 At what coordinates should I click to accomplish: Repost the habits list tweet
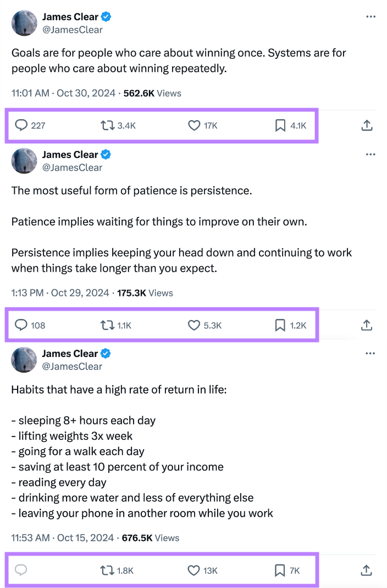pyautogui.click(x=106, y=570)
